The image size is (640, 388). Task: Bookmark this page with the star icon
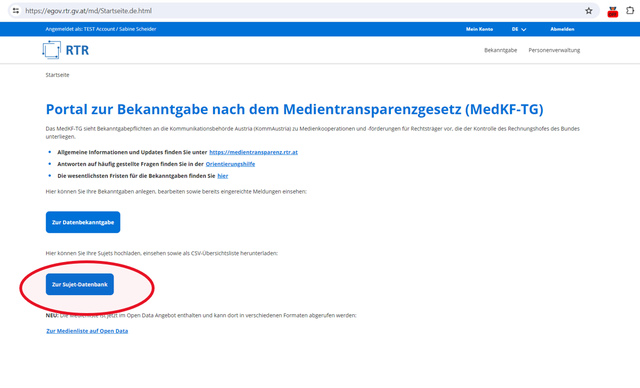[589, 11]
